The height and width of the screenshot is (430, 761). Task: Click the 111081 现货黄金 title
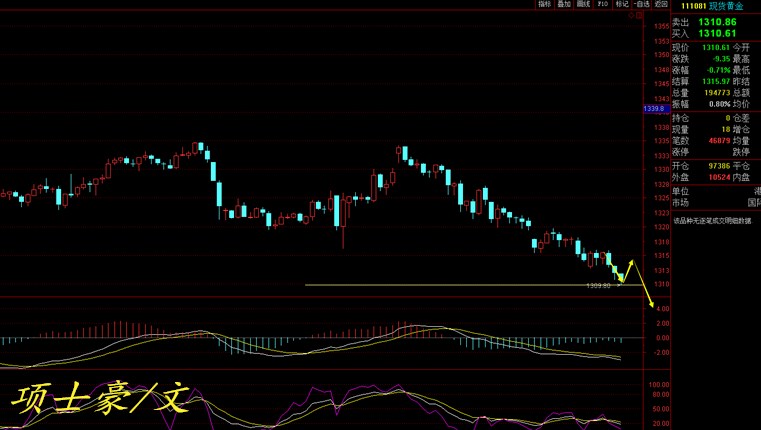(x=714, y=6)
